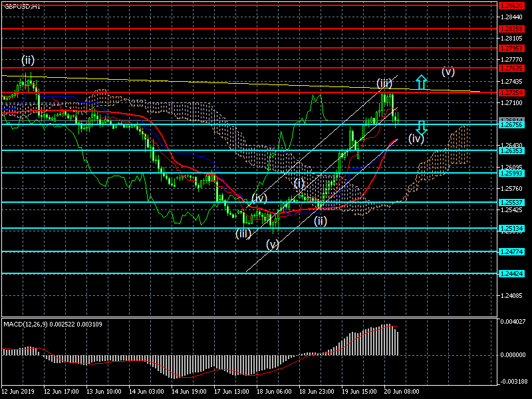Click the 18 Jun 06:00 time label
The width and height of the screenshot is (532, 399).
[x=274, y=391]
